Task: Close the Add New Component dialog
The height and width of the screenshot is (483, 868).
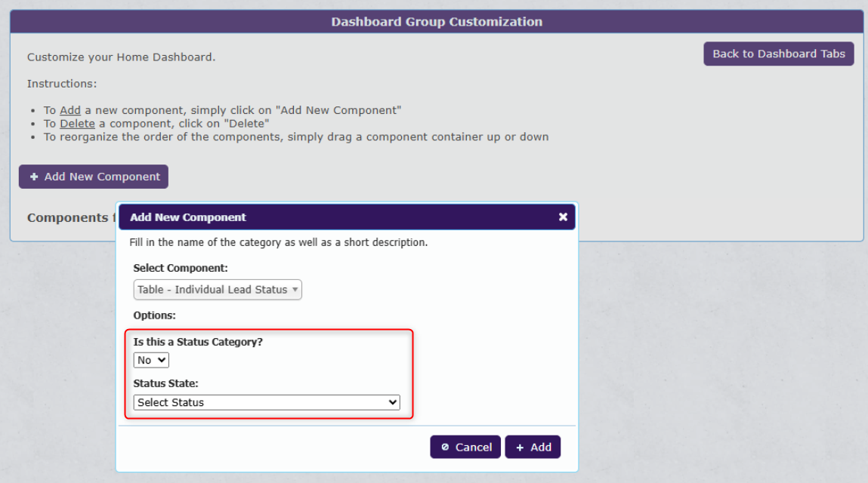Action: [563, 217]
